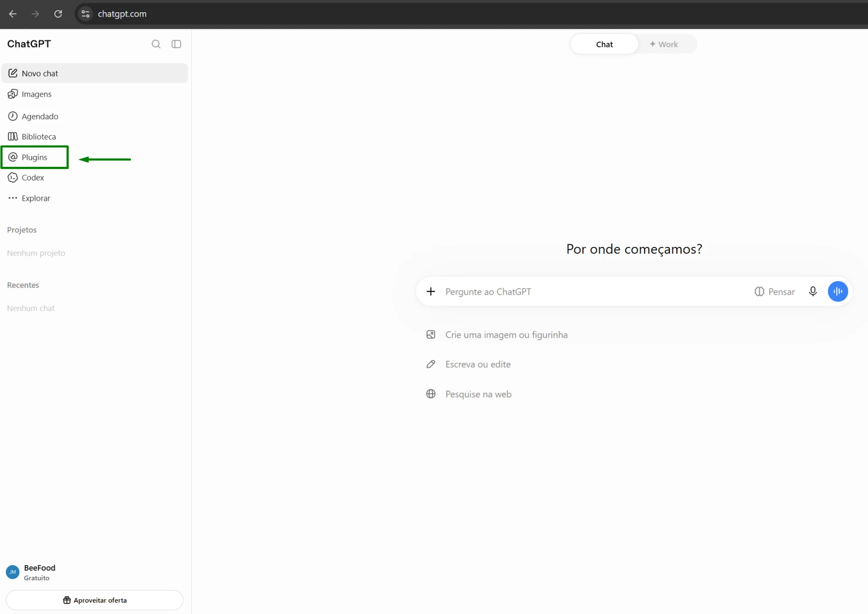The width and height of the screenshot is (868, 614).
Task: Click the browser forward arrow
Action: click(35, 14)
